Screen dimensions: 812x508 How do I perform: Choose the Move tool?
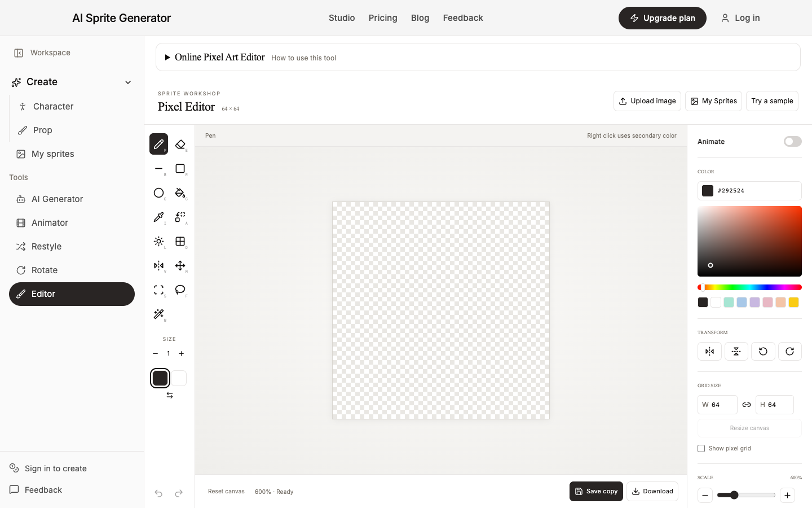[x=180, y=265]
